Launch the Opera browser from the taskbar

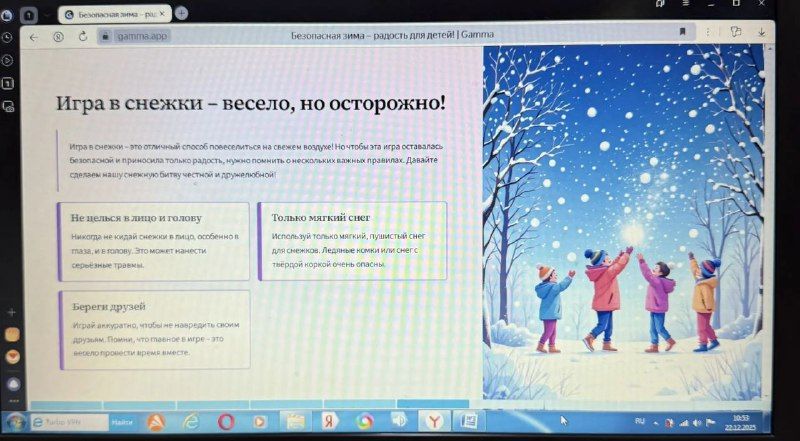click(x=226, y=422)
